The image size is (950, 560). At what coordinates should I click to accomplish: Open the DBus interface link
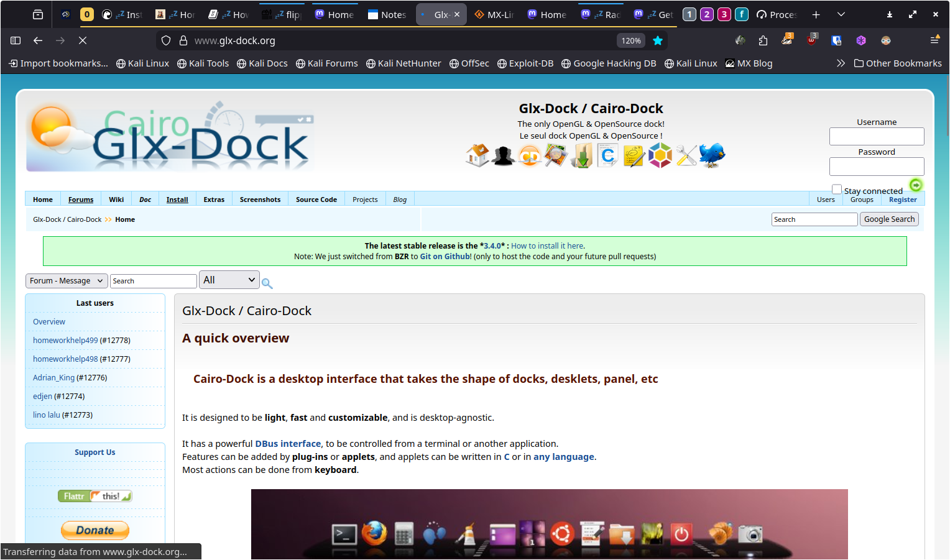click(288, 444)
